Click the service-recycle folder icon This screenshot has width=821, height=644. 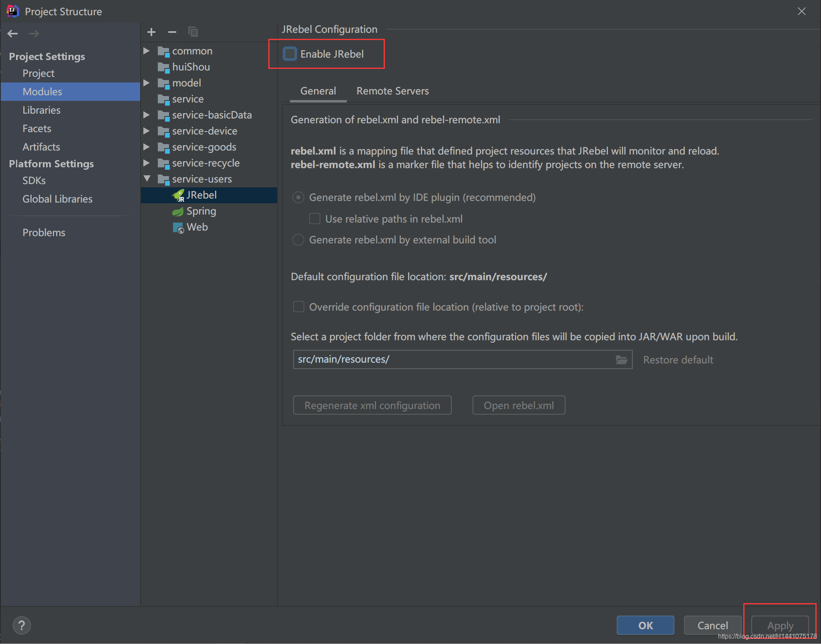coord(163,164)
